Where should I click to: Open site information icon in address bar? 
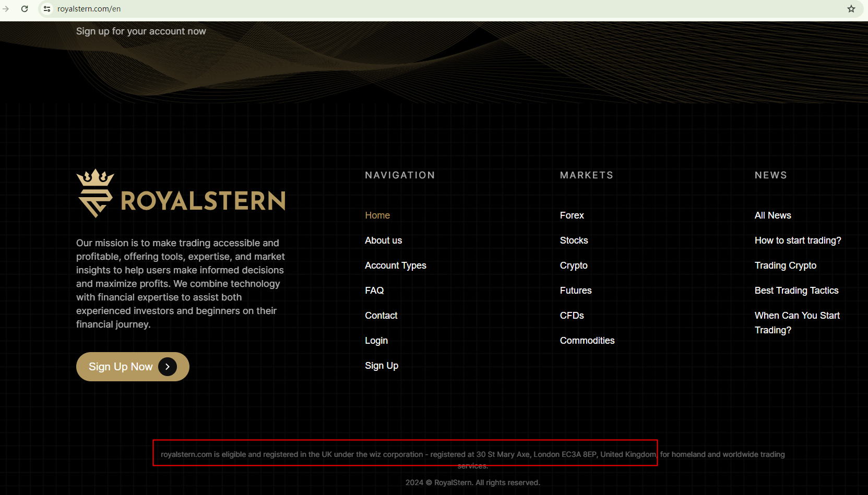click(x=47, y=9)
